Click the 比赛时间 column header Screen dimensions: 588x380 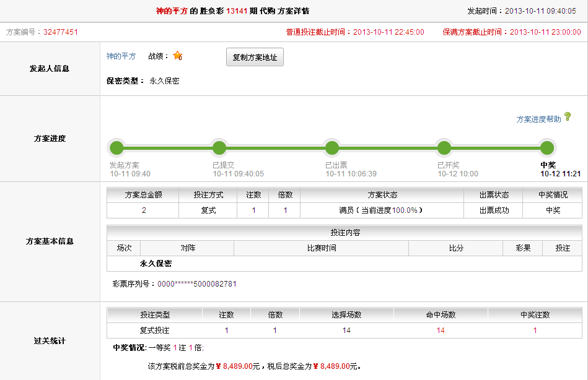[321, 248]
